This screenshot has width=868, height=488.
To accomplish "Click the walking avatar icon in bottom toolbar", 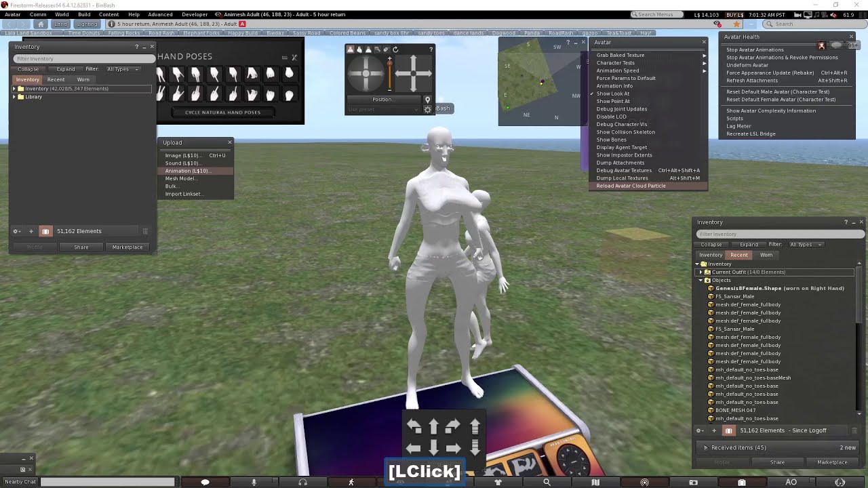I will (x=351, y=482).
